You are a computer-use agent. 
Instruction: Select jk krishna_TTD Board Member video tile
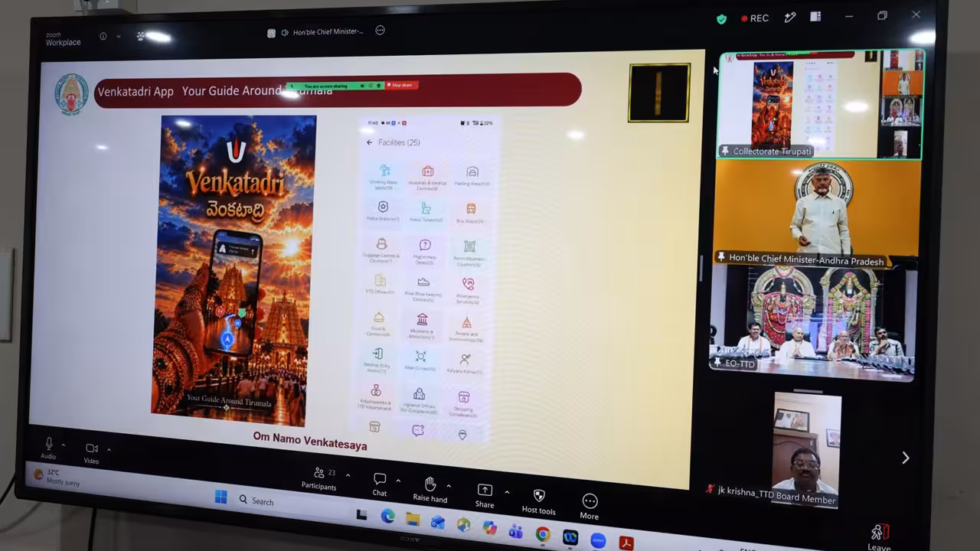(807, 450)
